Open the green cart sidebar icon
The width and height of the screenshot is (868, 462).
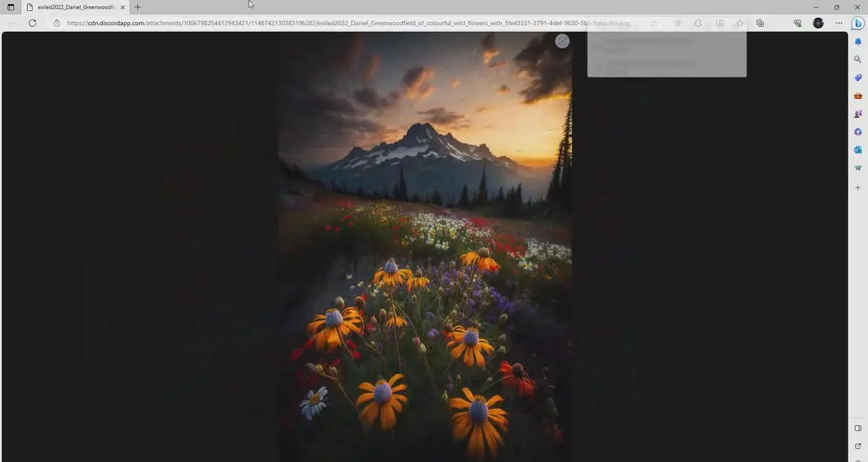tap(858, 168)
